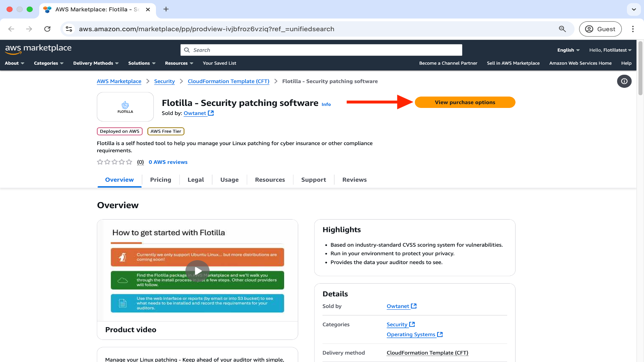Screen dimensions: 644x362
Task: Click the Flotilla product logo thumbnail
Action: (125, 107)
